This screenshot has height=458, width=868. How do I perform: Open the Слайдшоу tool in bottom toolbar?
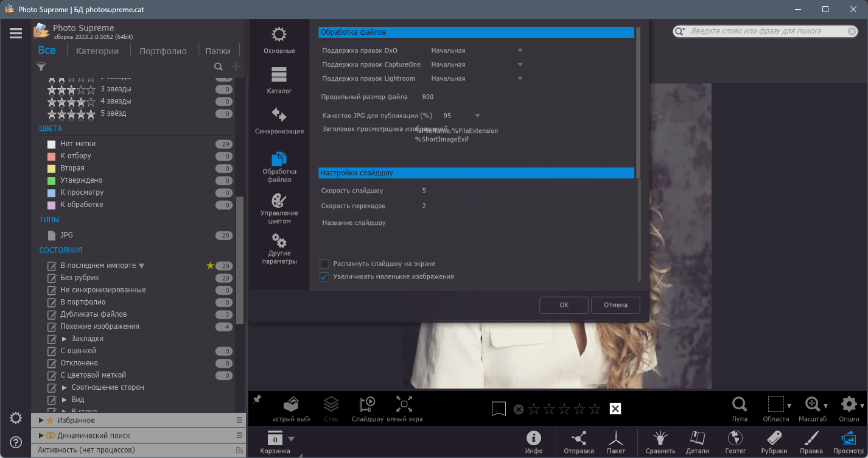(367, 409)
